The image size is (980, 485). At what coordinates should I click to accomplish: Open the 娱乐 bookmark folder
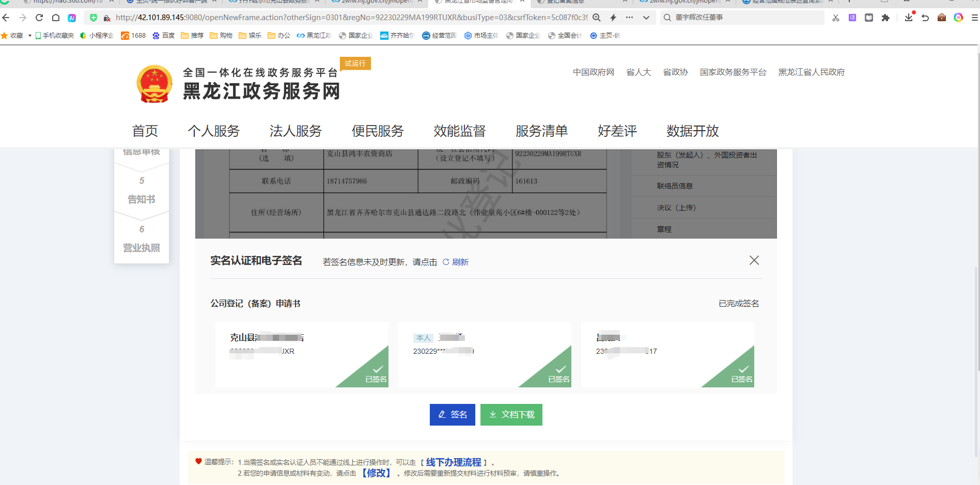[x=250, y=36]
